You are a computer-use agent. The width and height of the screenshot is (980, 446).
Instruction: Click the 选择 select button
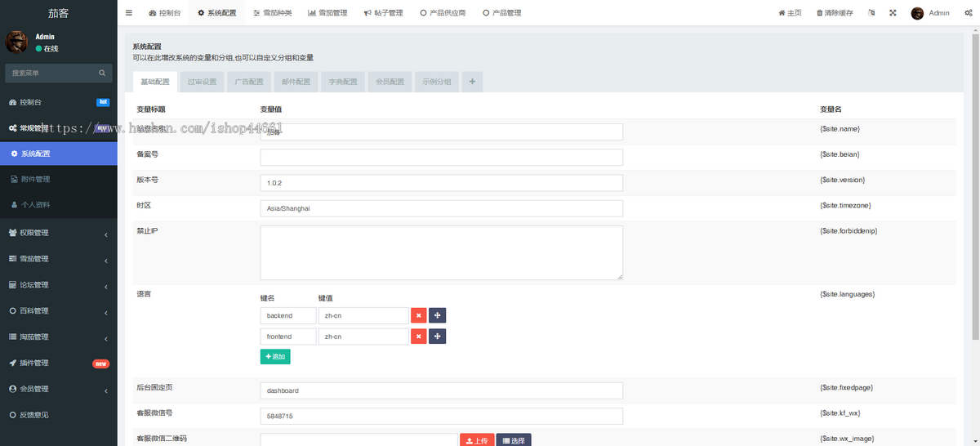tap(514, 440)
